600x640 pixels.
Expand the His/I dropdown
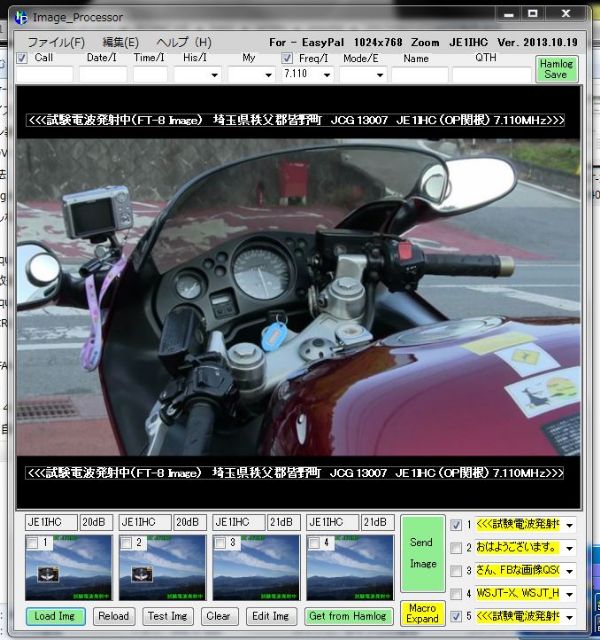point(214,75)
